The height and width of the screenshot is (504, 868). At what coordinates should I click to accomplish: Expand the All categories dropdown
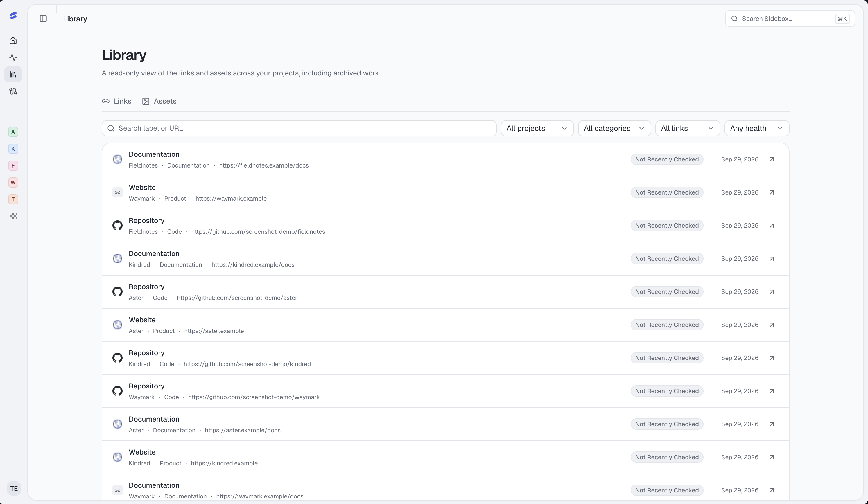click(x=614, y=128)
